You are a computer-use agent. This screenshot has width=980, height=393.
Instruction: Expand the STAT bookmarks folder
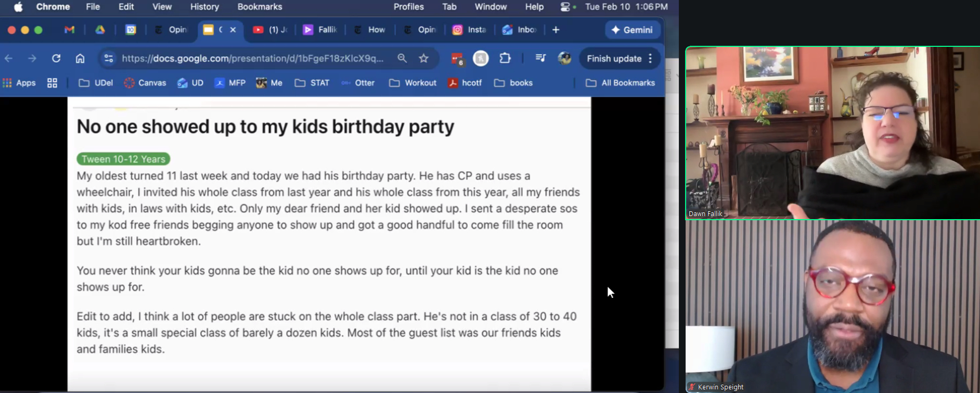(x=312, y=83)
